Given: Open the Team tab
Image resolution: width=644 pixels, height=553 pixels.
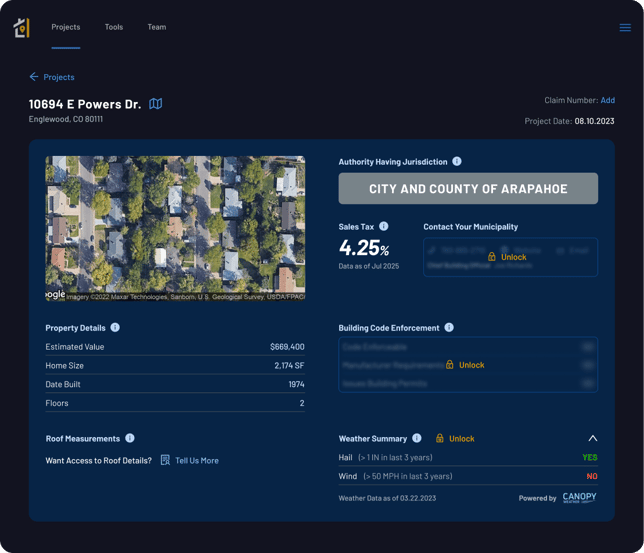Looking at the screenshot, I should pos(157,27).
